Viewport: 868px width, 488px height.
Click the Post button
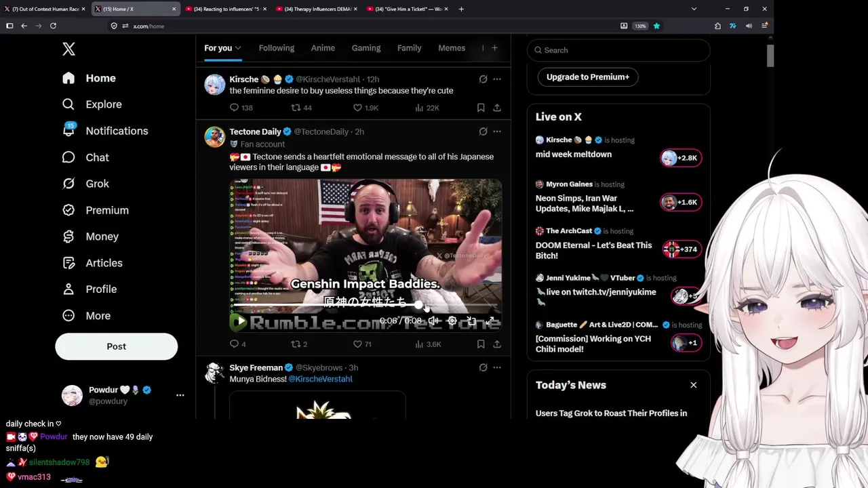(x=116, y=346)
